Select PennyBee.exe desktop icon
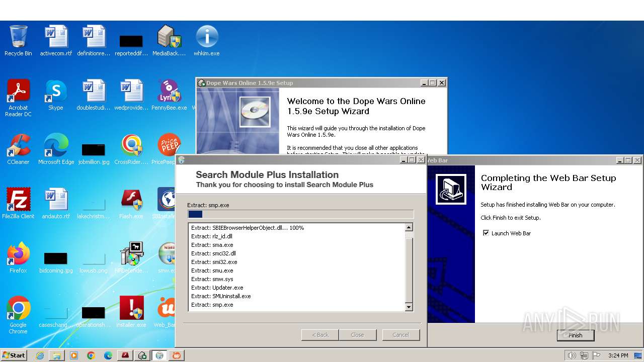This screenshot has height=362, width=644. (x=169, y=95)
